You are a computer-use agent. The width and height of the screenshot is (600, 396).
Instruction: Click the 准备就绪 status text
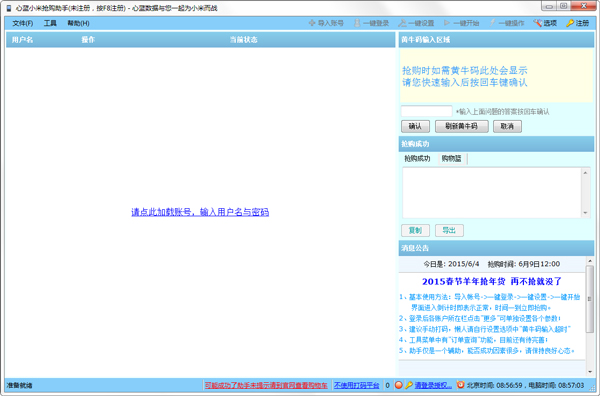(19, 385)
